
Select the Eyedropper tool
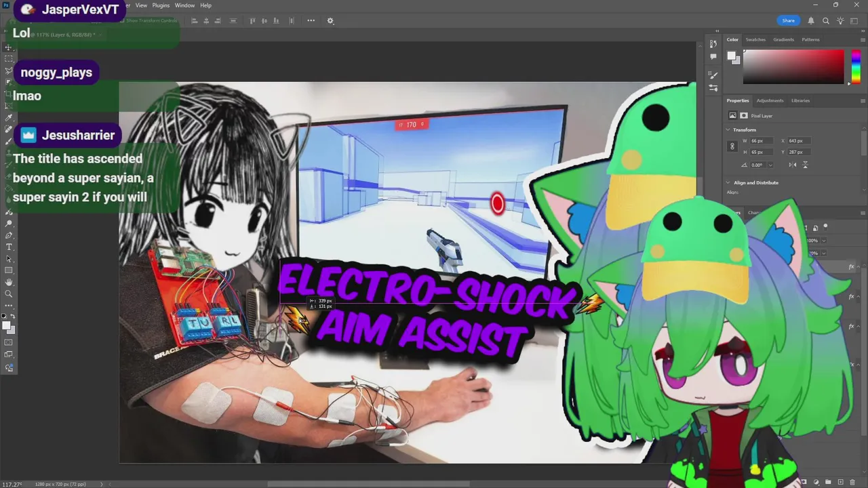pos(9,117)
